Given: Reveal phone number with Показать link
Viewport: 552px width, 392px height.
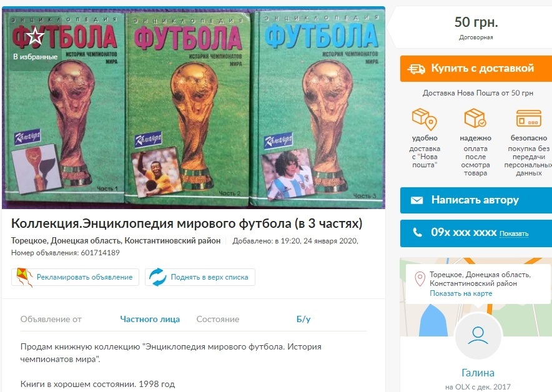Looking at the screenshot, I should 514,233.
